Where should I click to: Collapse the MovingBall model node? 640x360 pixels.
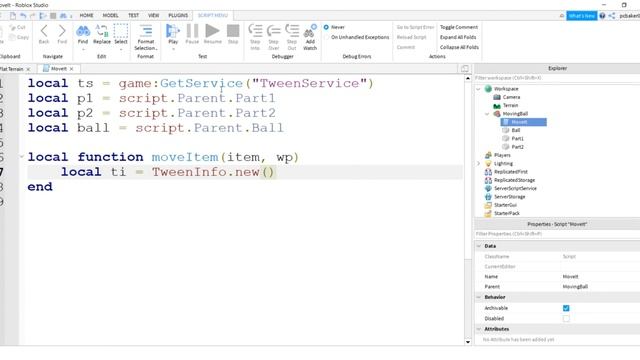pyautogui.click(x=487, y=114)
